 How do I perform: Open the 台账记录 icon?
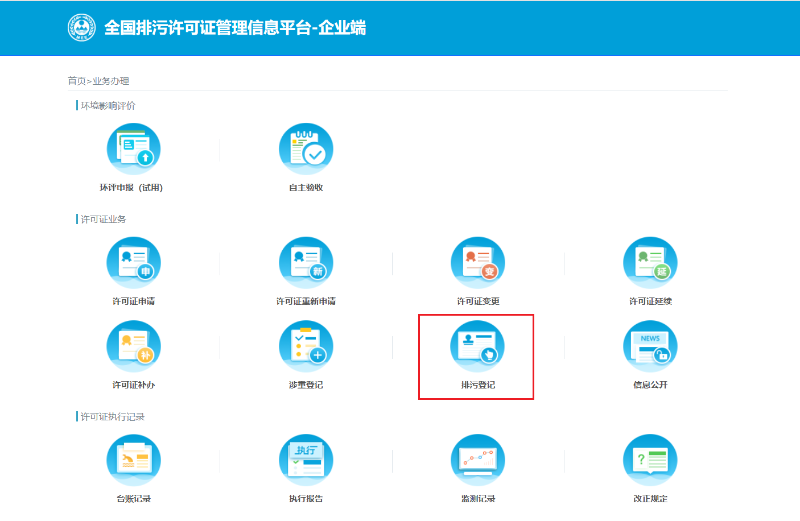[133, 460]
